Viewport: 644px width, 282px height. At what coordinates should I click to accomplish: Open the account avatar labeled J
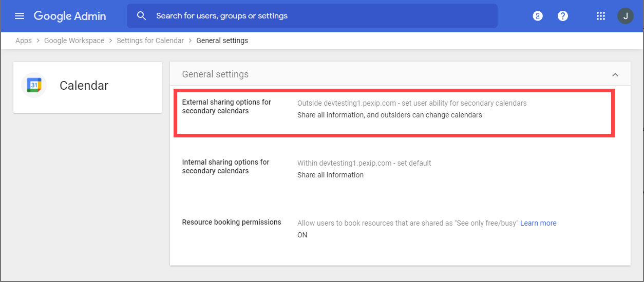click(625, 16)
